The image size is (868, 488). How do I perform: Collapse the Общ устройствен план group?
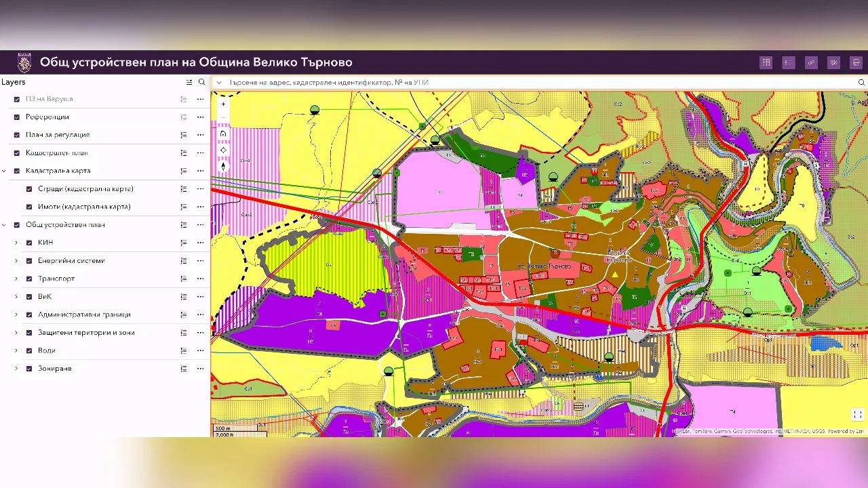(x=5, y=225)
